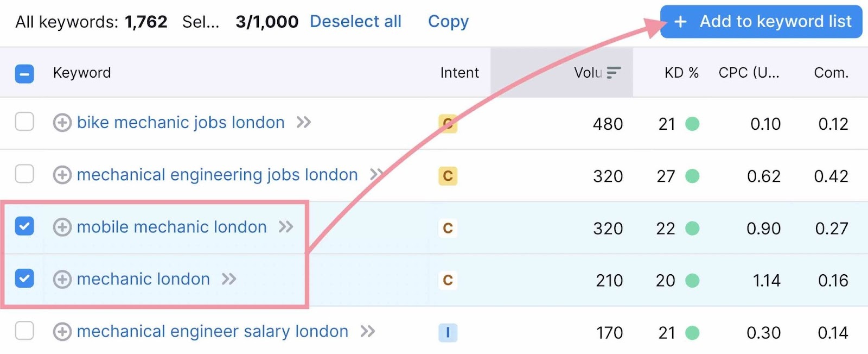
Task: Click the Intent column header
Action: click(459, 72)
